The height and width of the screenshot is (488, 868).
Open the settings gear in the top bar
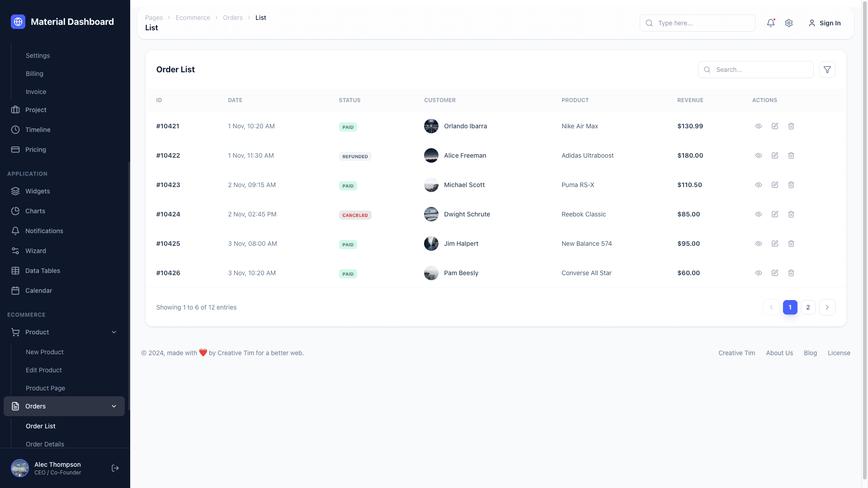pyautogui.click(x=789, y=23)
